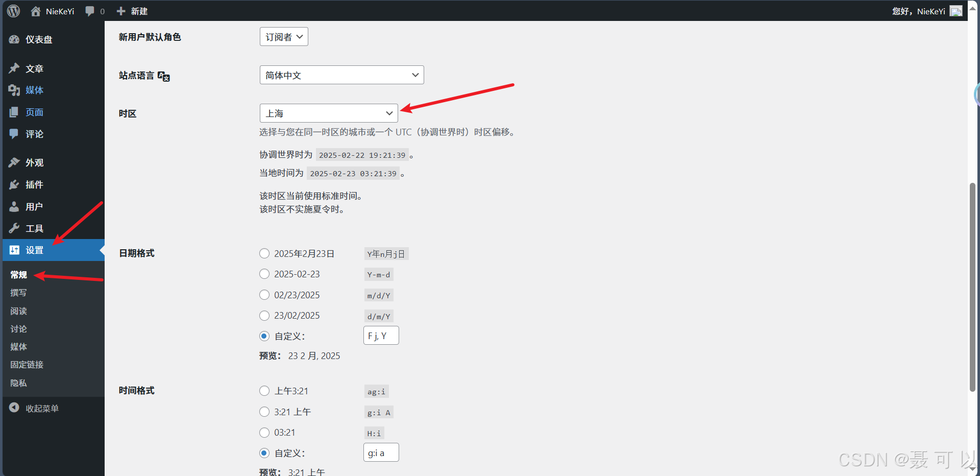Select the 上午3:21 time format

(x=264, y=391)
